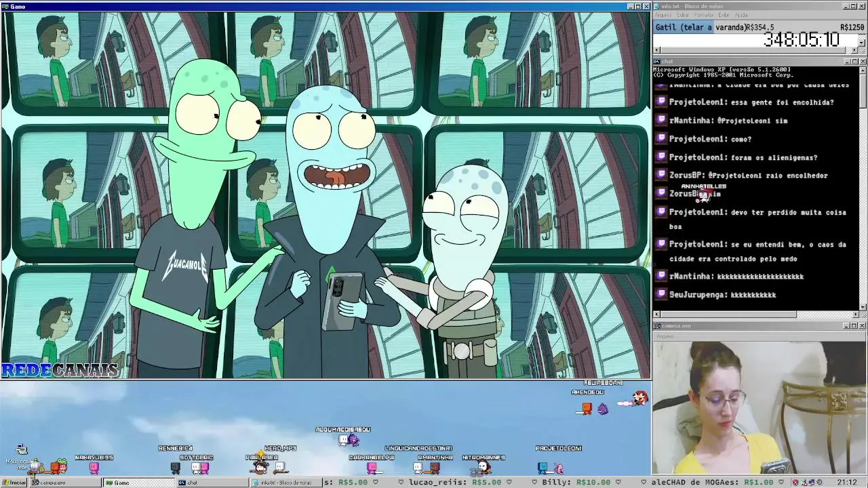Click the badge beside 'devo ter perdido' message
This screenshot has height=488, width=868.
(661, 211)
